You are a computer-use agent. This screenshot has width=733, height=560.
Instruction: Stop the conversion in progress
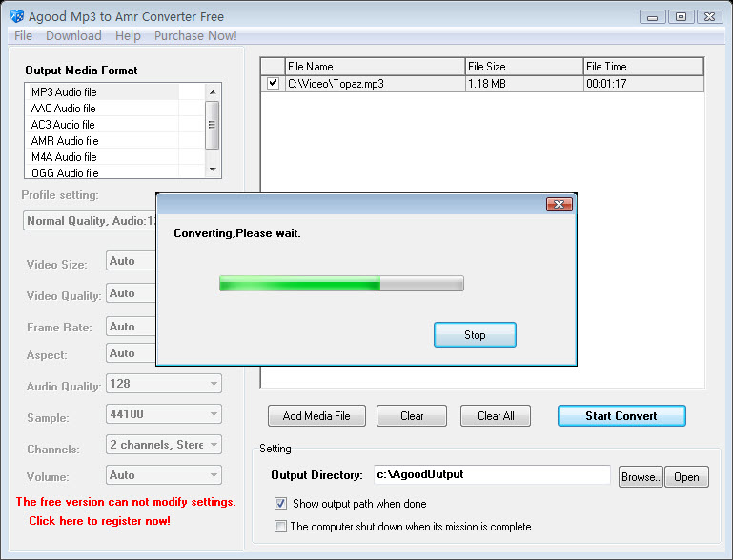pos(475,335)
